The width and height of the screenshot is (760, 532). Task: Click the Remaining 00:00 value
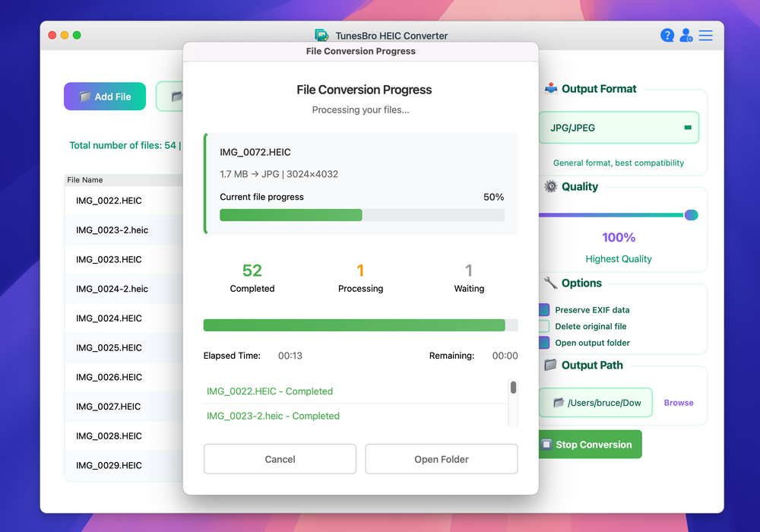(505, 356)
